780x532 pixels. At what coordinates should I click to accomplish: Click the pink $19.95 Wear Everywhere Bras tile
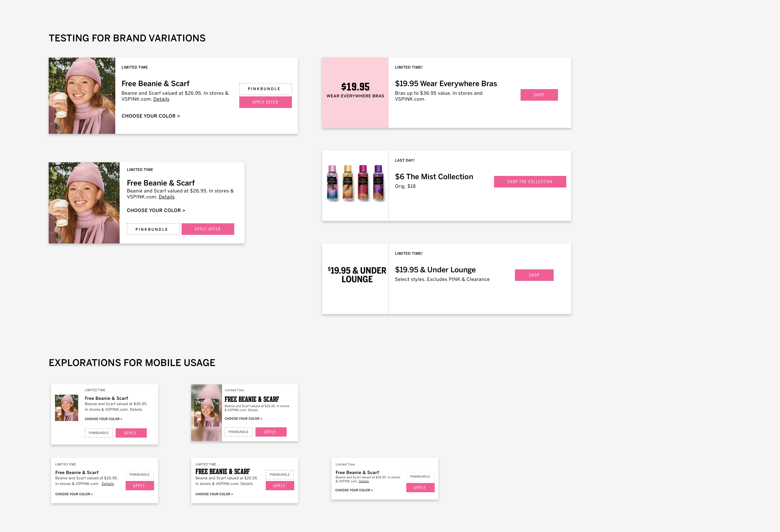pyautogui.click(x=355, y=92)
